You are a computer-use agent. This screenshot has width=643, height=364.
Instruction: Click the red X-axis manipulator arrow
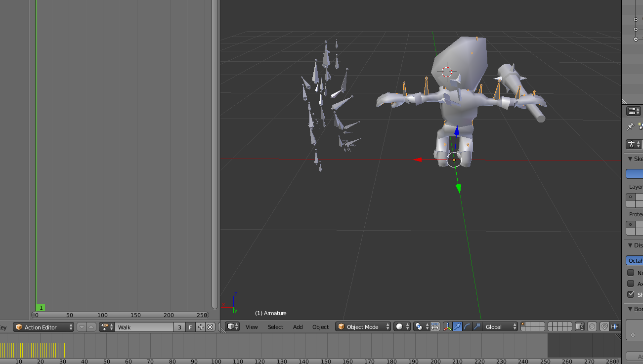pos(418,160)
